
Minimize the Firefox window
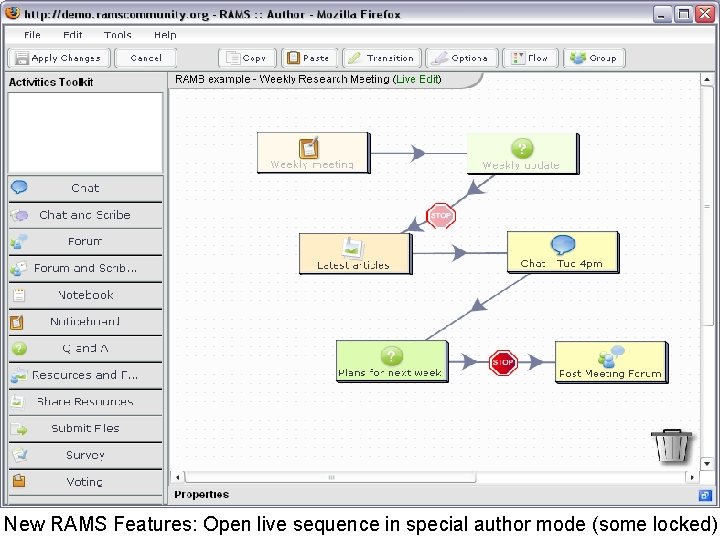tap(662, 14)
